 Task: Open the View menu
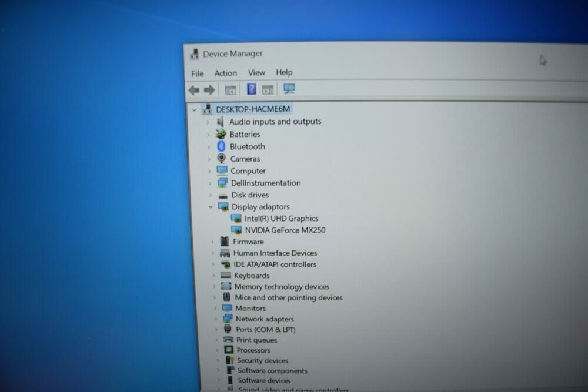point(256,73)
